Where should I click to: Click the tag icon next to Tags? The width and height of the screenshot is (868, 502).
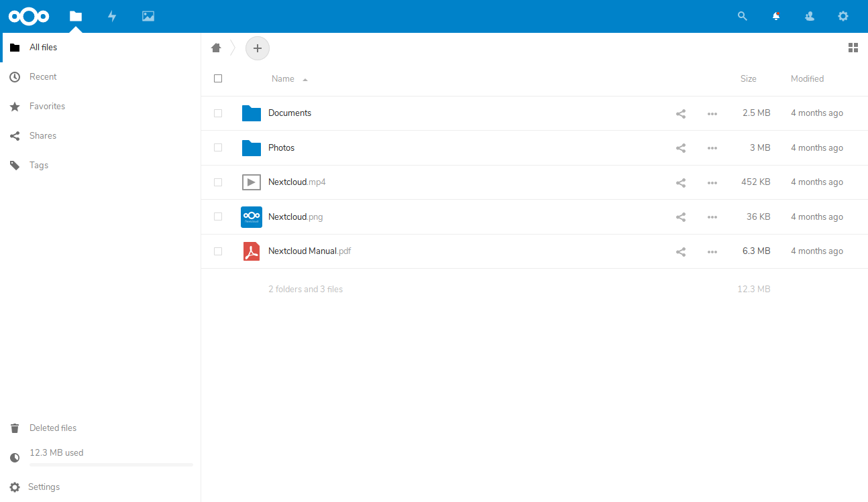pos(15,166)
